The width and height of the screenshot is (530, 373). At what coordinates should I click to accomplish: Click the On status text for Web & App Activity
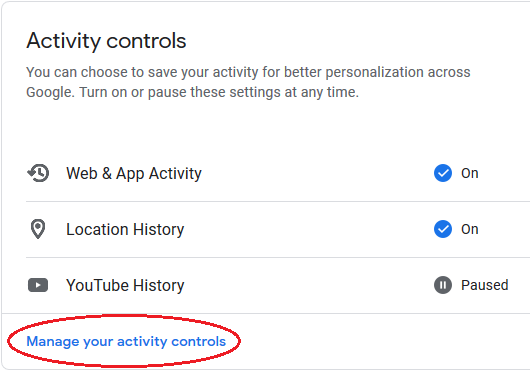coord(469,173)
